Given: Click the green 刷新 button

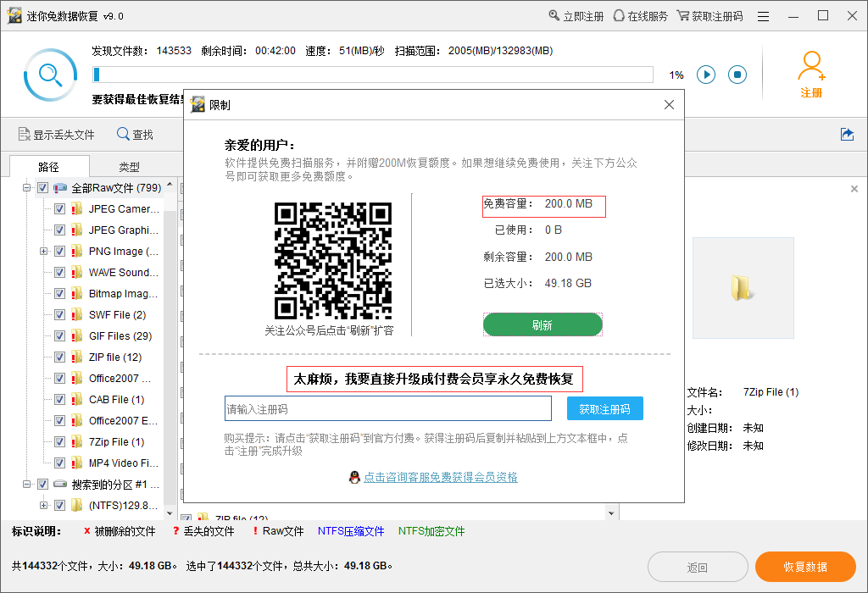Looking at the screenshot, I should [x=542, y=324].
